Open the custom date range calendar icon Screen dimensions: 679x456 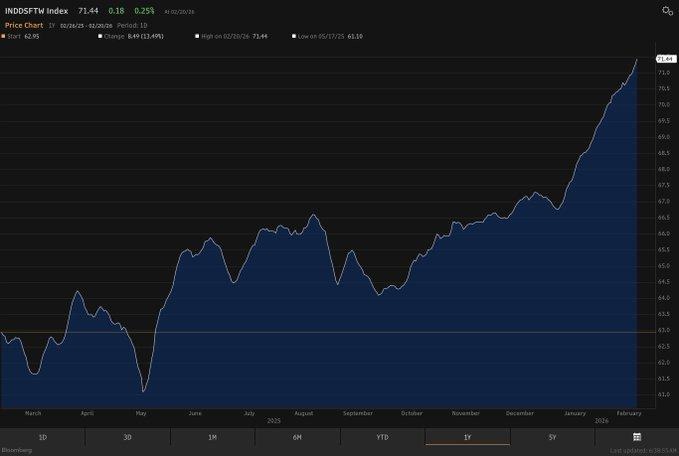[637, 437]
